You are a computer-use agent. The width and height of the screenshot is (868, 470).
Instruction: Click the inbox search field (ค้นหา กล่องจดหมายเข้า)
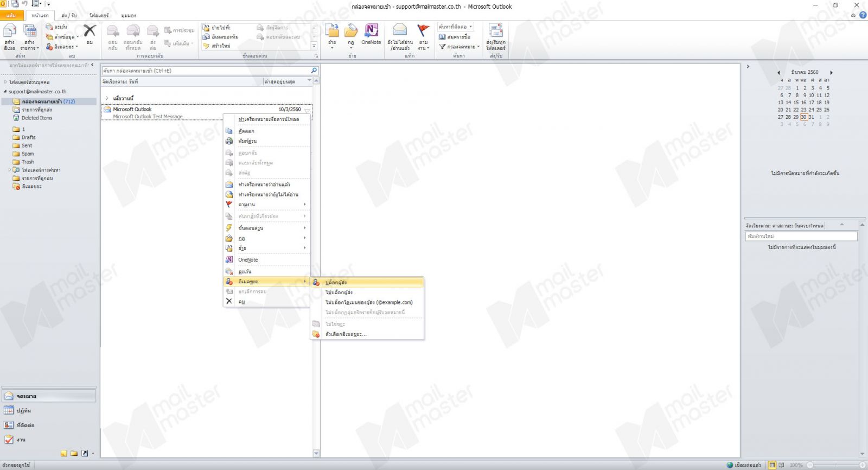205,71
